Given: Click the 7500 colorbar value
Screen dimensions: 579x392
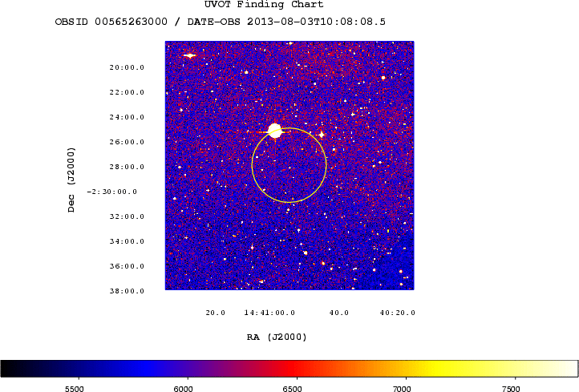Looking at the screenshot, I should pos(511,389).
